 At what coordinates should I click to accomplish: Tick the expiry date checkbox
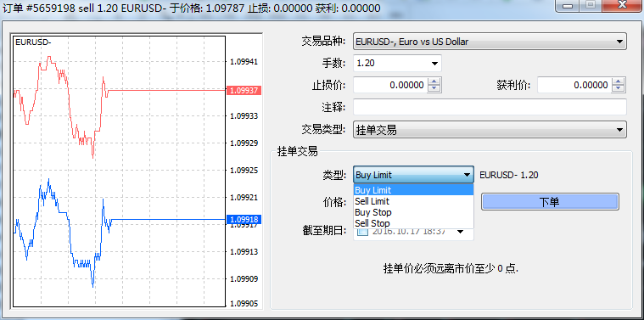(362, 232)
